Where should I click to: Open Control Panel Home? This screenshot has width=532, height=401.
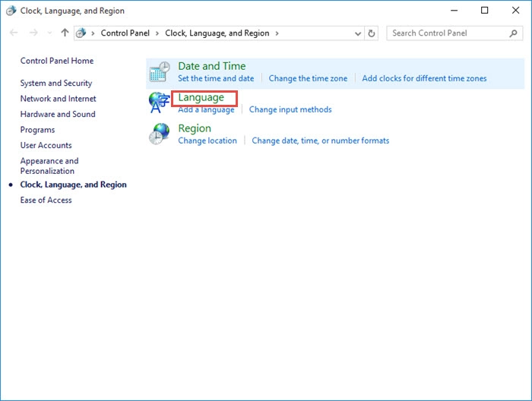(x=57, y=61)
